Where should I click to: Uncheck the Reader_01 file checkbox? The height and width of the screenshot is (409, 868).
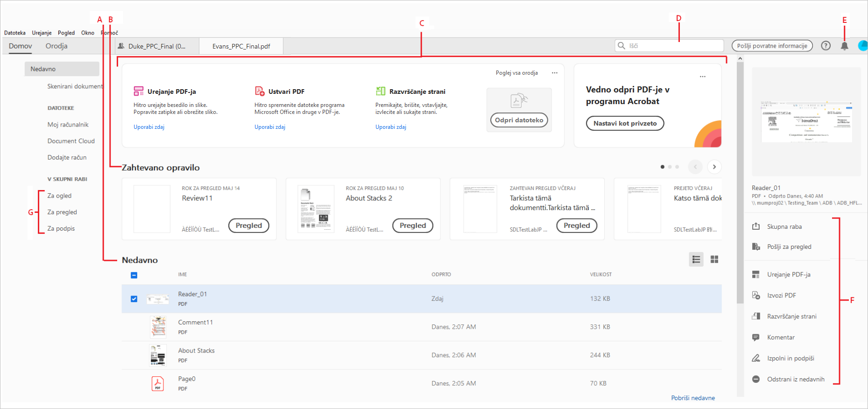tap(134, 299)
